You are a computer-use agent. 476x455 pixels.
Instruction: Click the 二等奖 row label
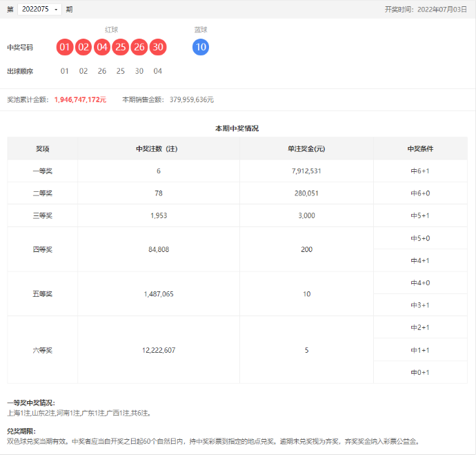(x=43, y=193)
